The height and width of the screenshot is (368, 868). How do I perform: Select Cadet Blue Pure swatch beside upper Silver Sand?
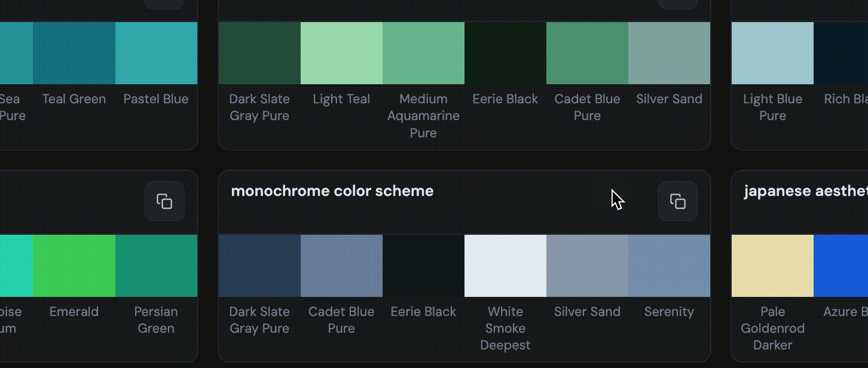587,53
